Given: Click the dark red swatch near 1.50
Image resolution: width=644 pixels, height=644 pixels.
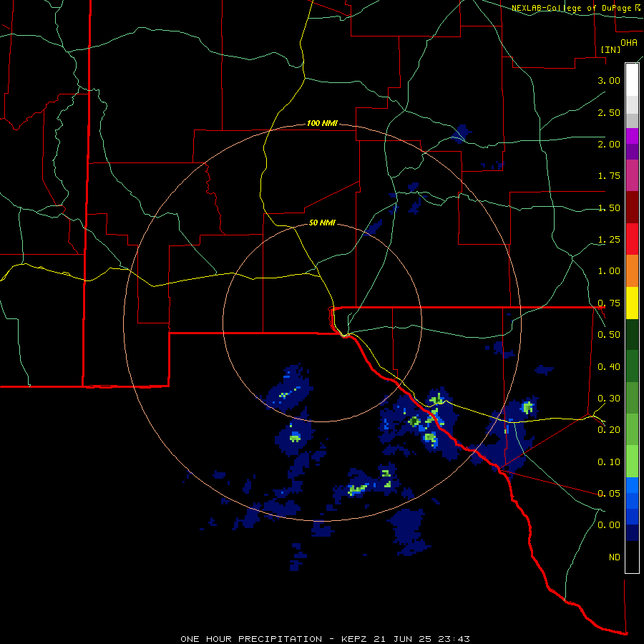Looking at the screenshot, I should click(632, 208).
